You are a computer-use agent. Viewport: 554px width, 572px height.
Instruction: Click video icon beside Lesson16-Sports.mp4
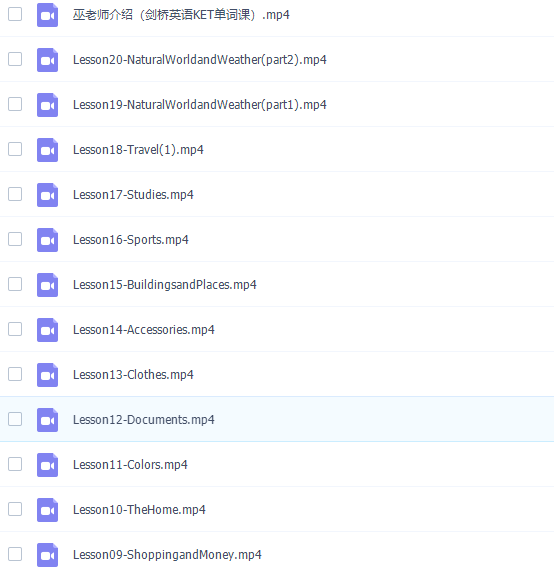pos(47,240)
